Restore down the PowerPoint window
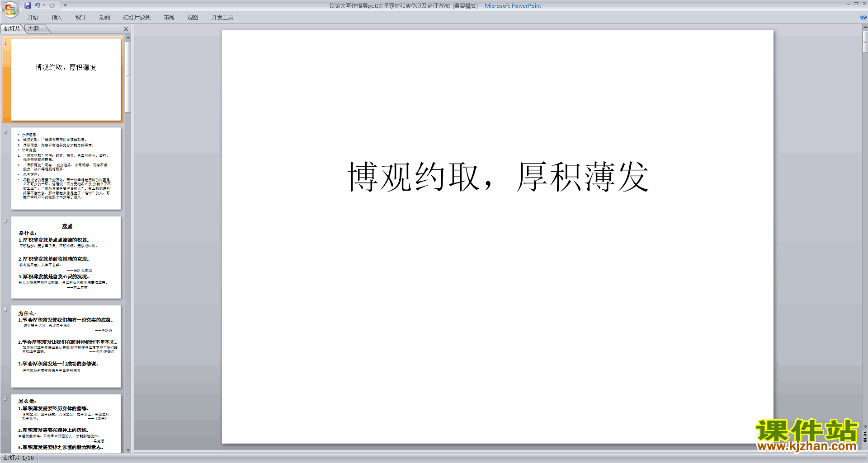Viewport: 868px width, 463px height. pyautogui.click(x=856, y=4)
